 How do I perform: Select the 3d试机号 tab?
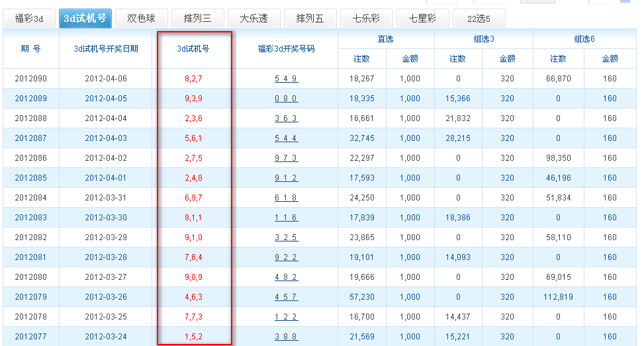tap(85, 19)
